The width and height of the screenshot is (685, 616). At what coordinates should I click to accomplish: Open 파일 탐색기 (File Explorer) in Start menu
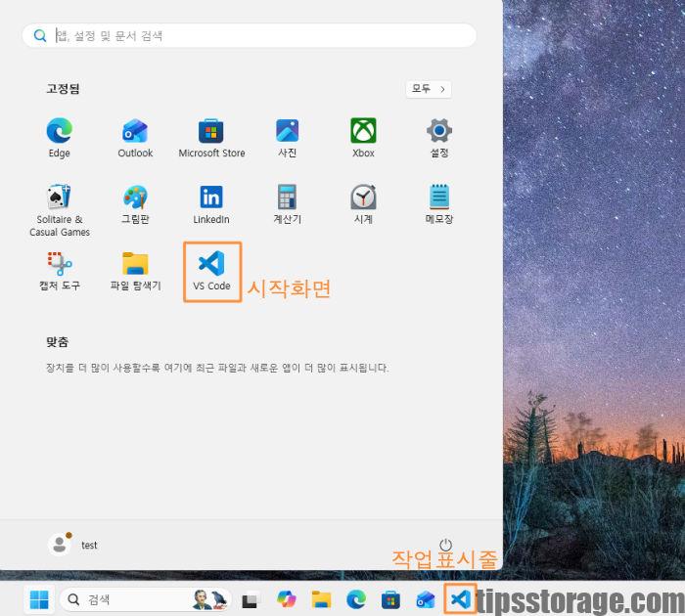pyautogui.click(x=135, y=271)
